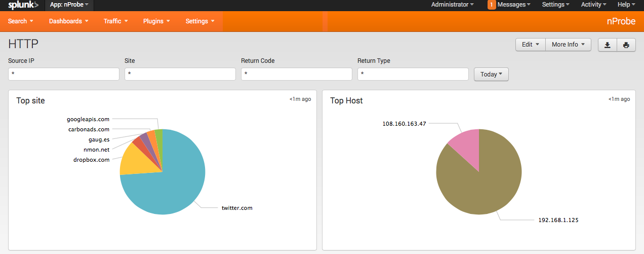Open the Messages menu
The image size is (644, 254).
(514, 5)
